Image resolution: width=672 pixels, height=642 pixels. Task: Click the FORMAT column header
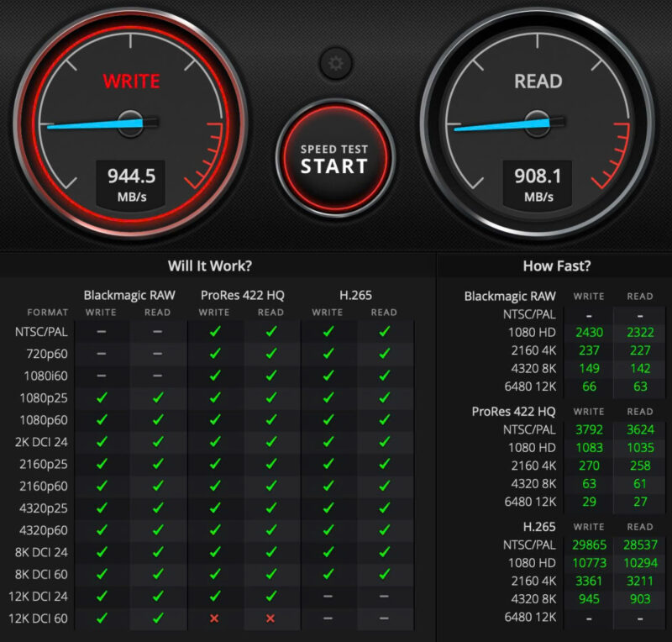coord(48,313)
